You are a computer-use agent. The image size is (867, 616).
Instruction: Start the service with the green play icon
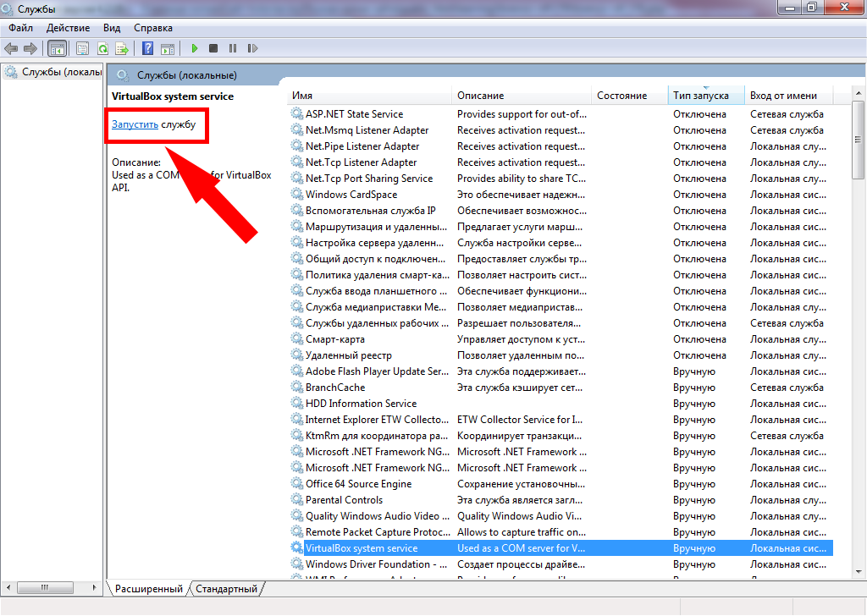point(195,49)
